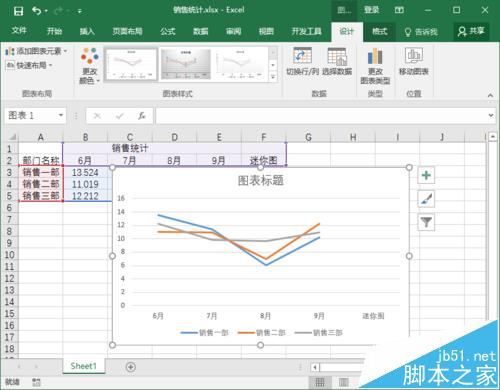Select the 设计 chart tools tab
Viewport: 500px width, 390px height.
pyautogui.click(x=347, y=32)
